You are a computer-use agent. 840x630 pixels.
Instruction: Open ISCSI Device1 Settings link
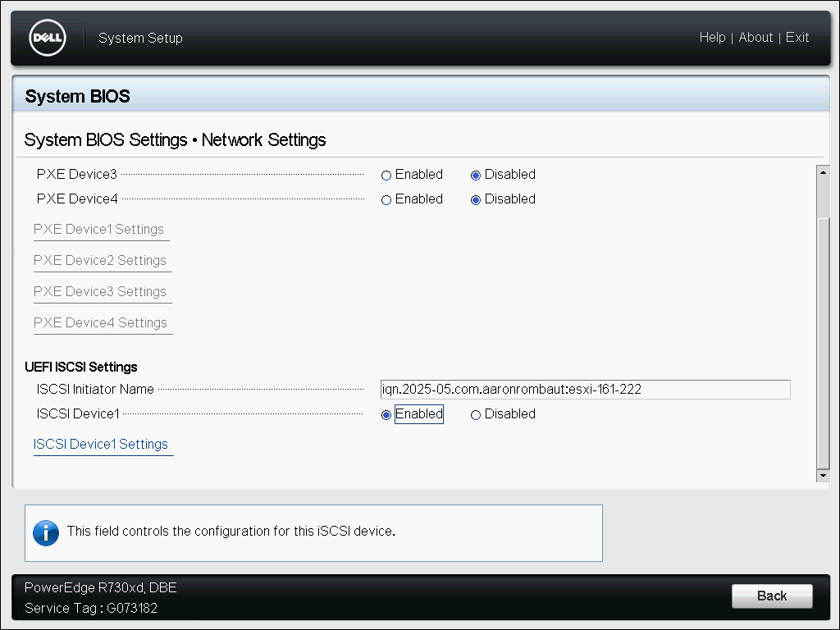(x=101, y=445)
